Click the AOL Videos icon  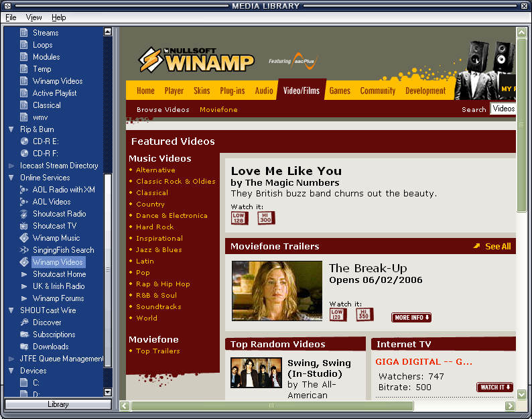23,202
